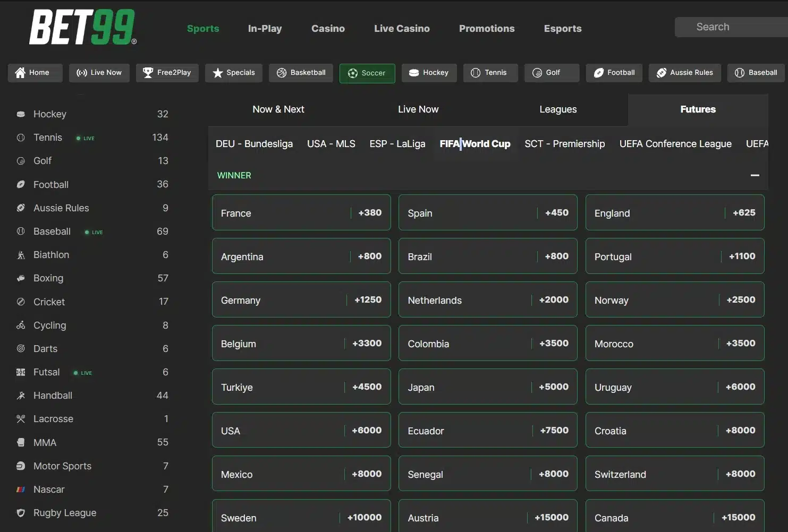Click the sidebar MMA glove icon

(21, 442)
